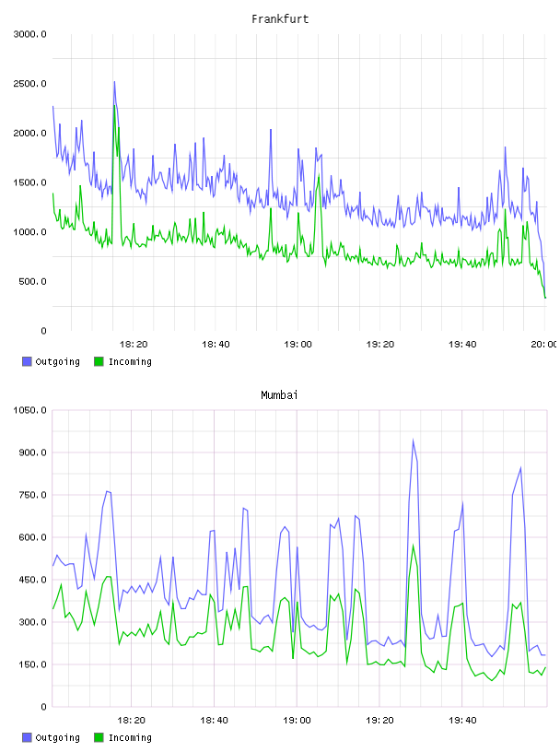Click the 18:40 time label on Mumbai chart
560x752 pixels.
[214, 721]
